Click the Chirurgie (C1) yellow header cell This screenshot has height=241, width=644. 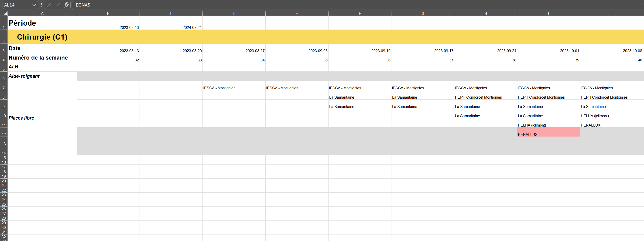(42, 37)
